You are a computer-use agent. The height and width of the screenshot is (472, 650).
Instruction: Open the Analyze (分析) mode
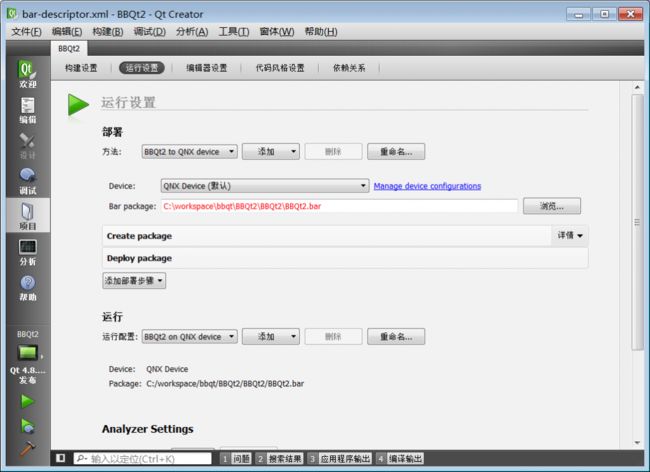[x=28, y=252]
